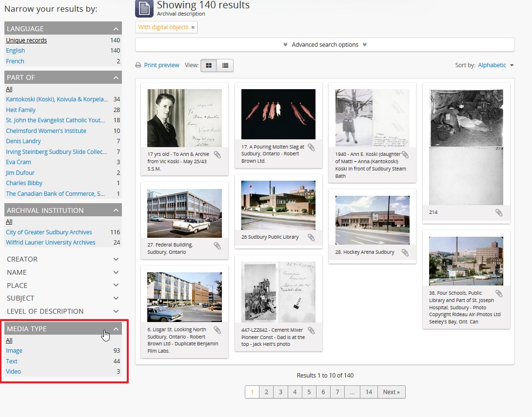Switch to table list view
532x417 pixels.
225,65
